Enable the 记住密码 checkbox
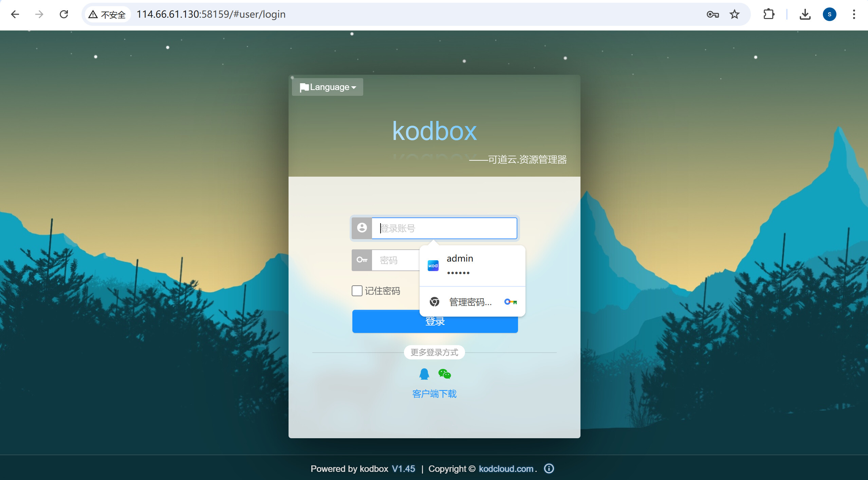This screenshot has width=868, height=480. tap(357, 291)
